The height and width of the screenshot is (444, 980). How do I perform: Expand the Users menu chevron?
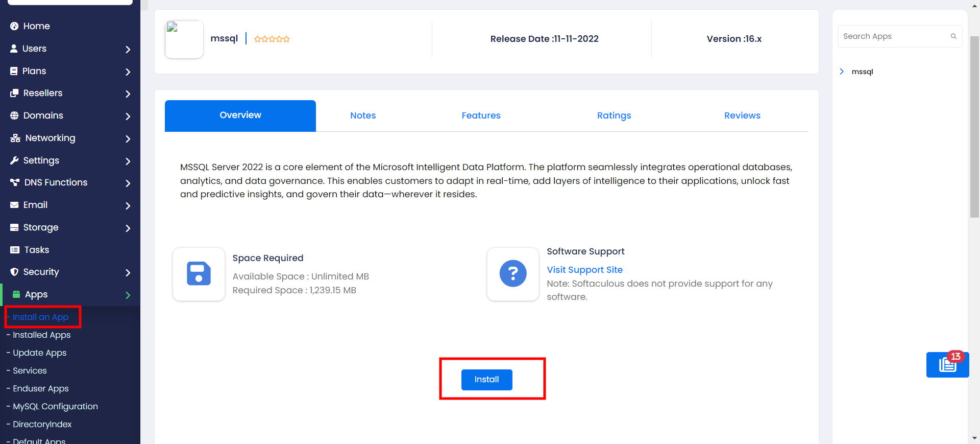pyautogui.click(x=128, y=50)
